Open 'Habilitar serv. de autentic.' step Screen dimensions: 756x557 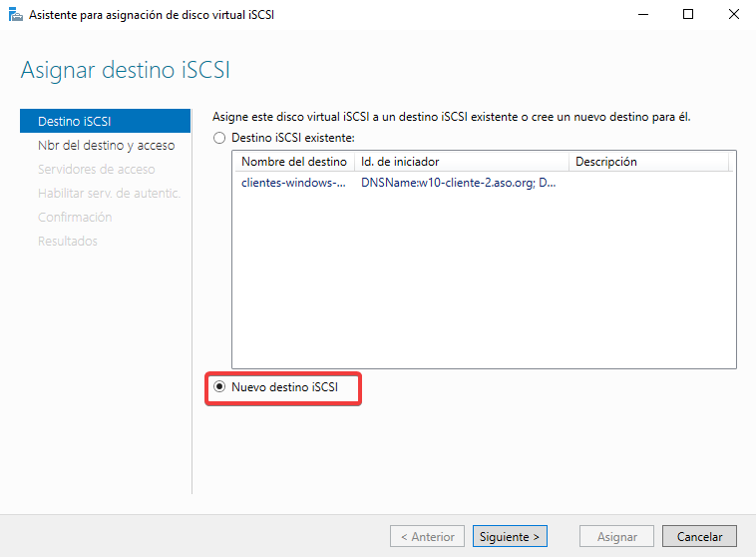click(x=108, y=193)
